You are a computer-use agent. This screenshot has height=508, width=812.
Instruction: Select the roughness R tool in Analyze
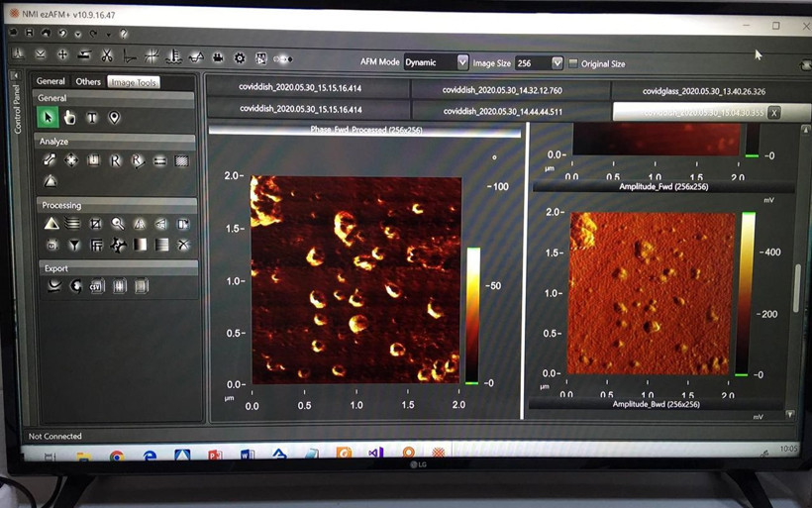point(115,160)
